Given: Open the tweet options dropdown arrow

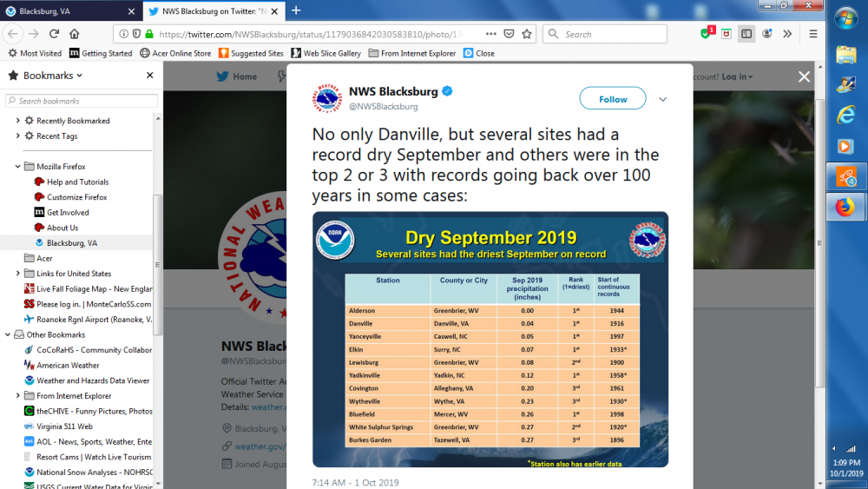Looking at the screenshot, I should (x=662, y=99).
